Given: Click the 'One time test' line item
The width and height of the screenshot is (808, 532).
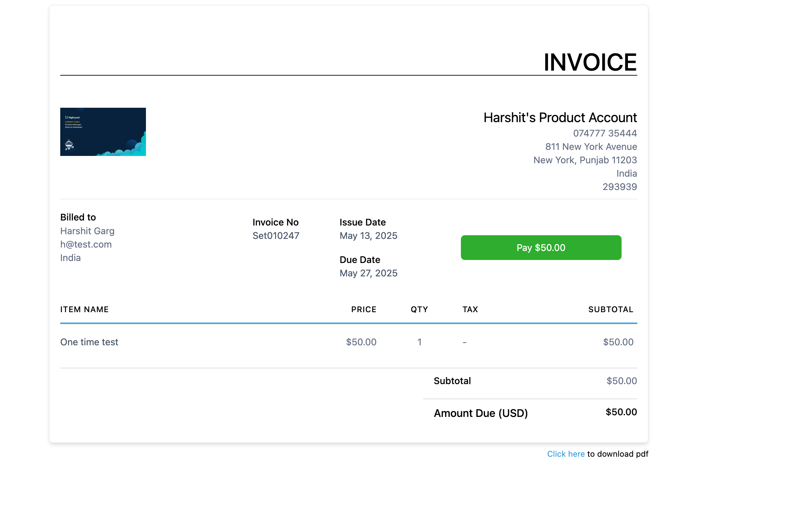Looking at the screenshot, I should (x=89, y=342).
